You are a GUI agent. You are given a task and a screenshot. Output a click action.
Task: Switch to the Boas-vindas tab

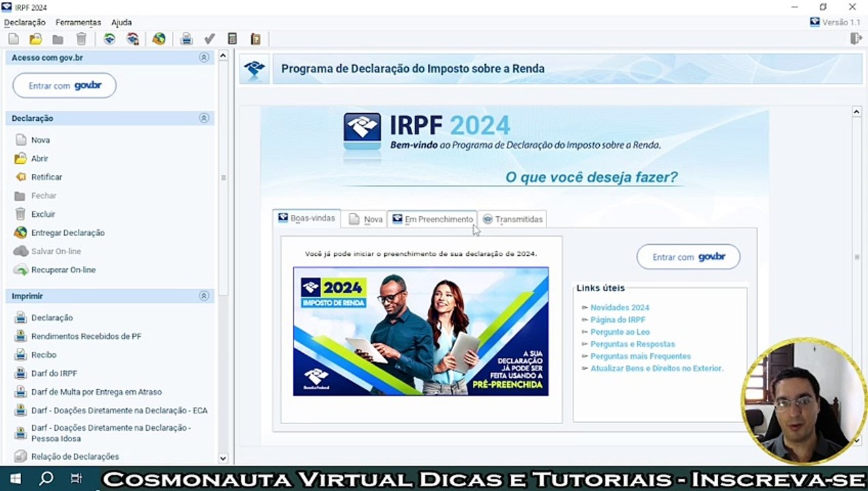click(x=306, y=218)
